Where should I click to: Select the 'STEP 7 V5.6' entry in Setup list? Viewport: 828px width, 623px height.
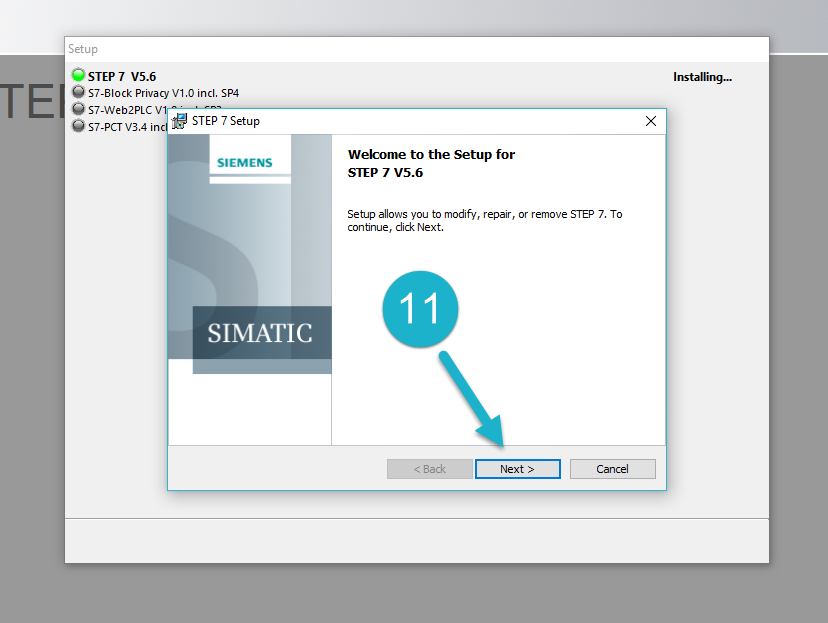(122, 77)
